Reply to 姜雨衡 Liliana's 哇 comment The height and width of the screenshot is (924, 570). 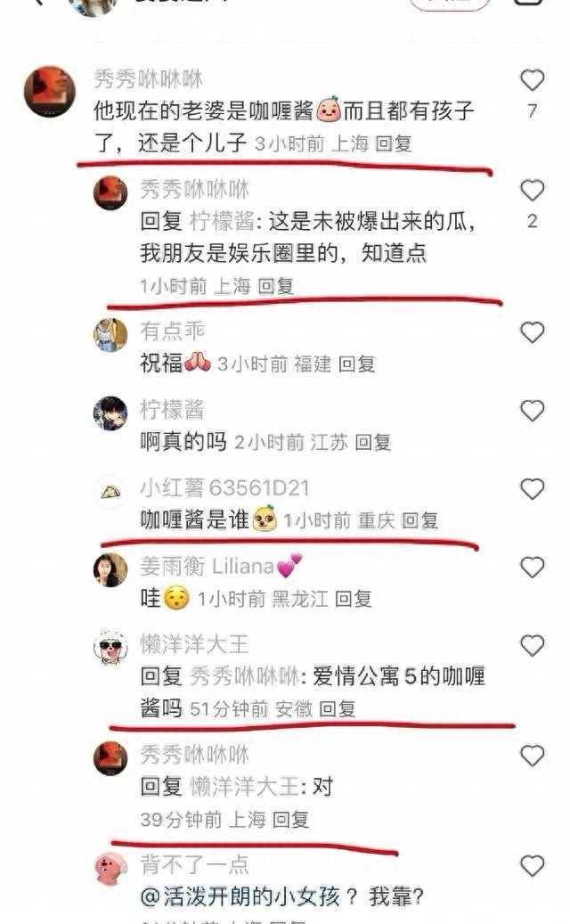(354, 600)
